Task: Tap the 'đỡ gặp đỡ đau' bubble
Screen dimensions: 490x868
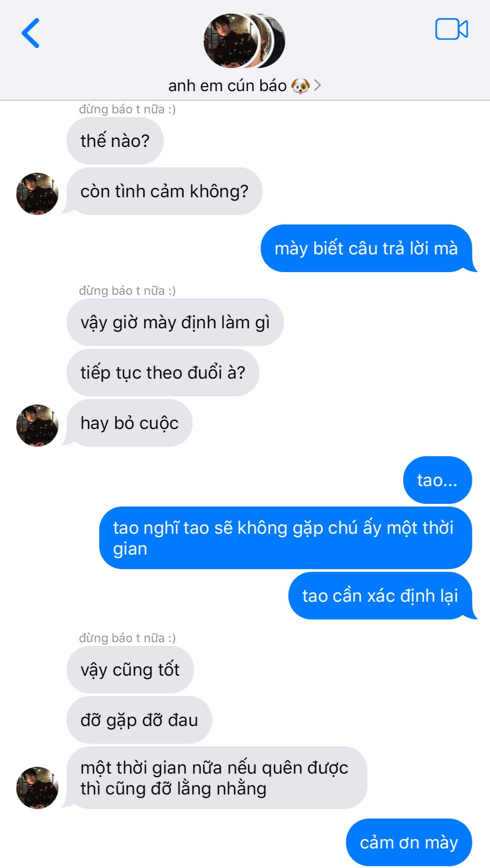Action: click(x=139, y=720)
